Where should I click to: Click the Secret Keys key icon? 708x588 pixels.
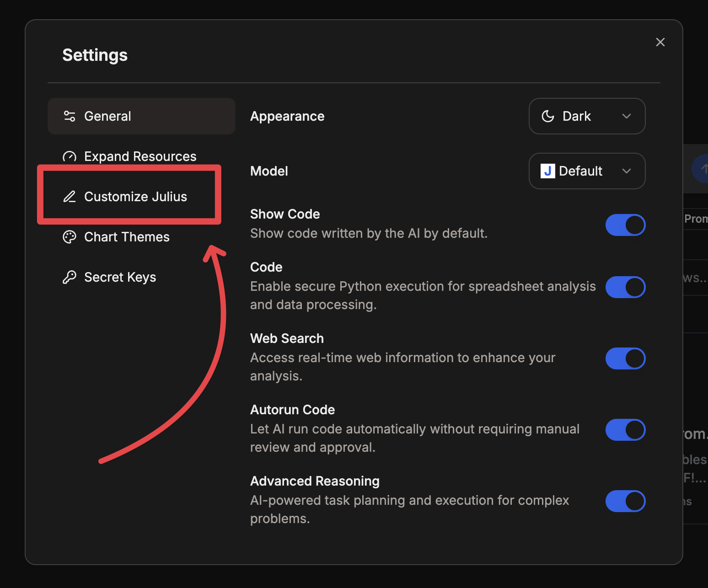70,277
